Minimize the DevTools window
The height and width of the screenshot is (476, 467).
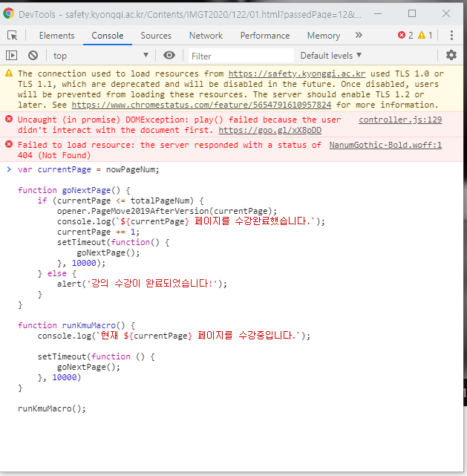tap(378, 13)
